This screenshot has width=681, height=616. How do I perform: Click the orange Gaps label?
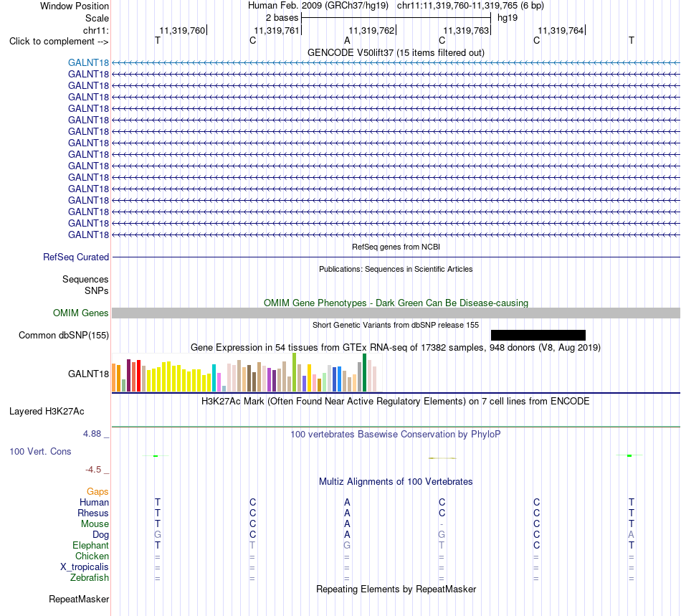pyautogui.click(x=97, y=491)
